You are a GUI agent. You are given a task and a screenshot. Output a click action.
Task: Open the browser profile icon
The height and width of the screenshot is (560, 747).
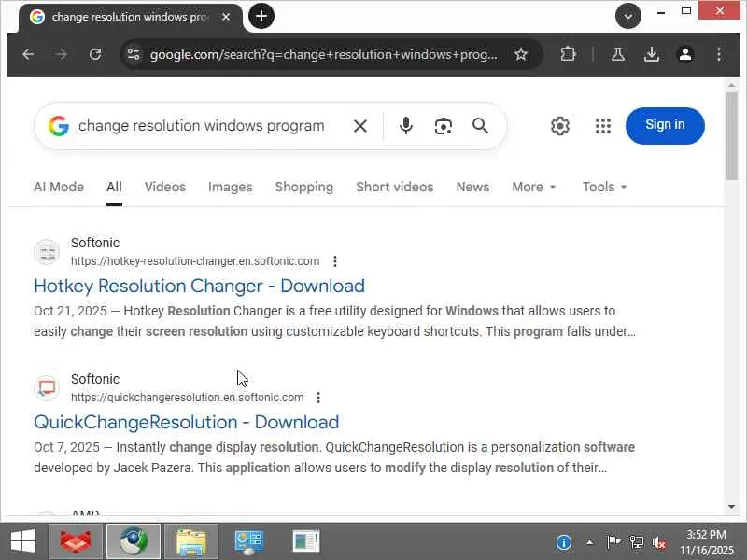pyautogui.click(x=685, y=54)
